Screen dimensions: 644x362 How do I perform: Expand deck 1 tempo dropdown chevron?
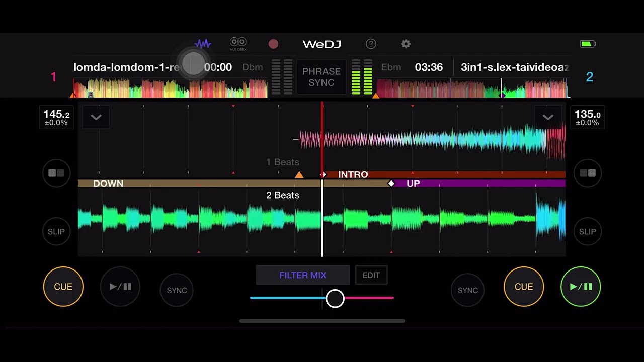pos(96,118)
